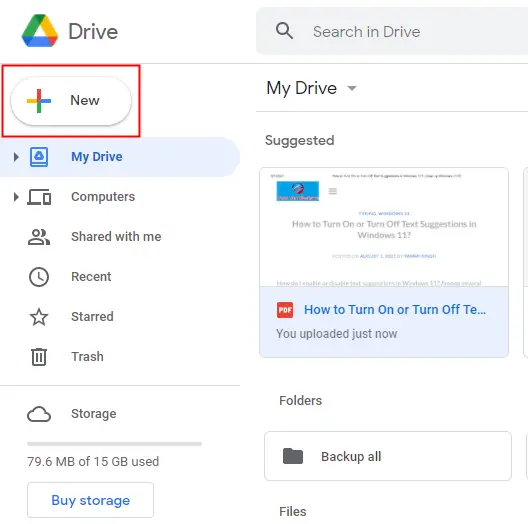Type in the Search in Drive field

click(x=392, y=31)
